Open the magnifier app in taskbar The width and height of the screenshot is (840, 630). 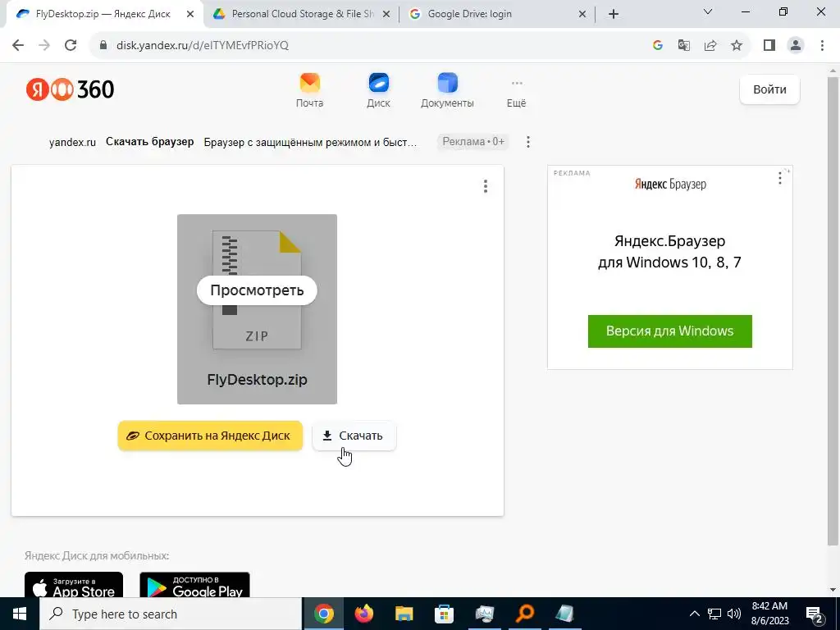click(x=524, y=614)
